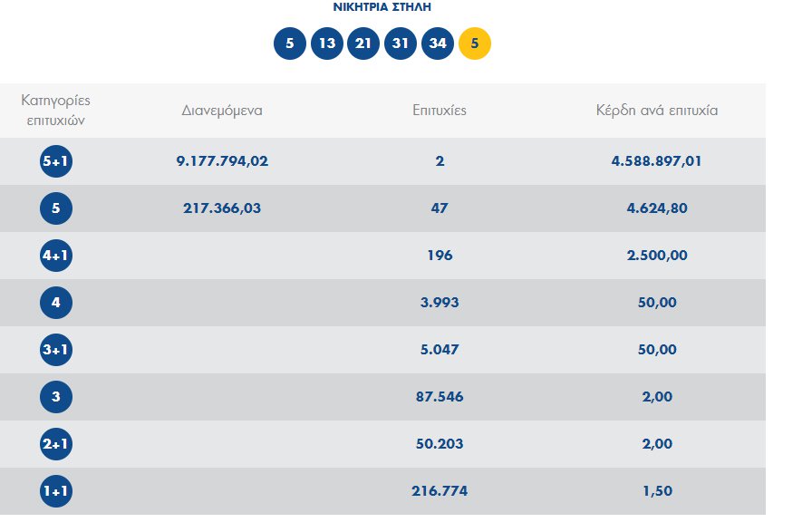Screen dimensions: 812x532
Task: Select the 4+1 category badge
Action: [56, 256]
